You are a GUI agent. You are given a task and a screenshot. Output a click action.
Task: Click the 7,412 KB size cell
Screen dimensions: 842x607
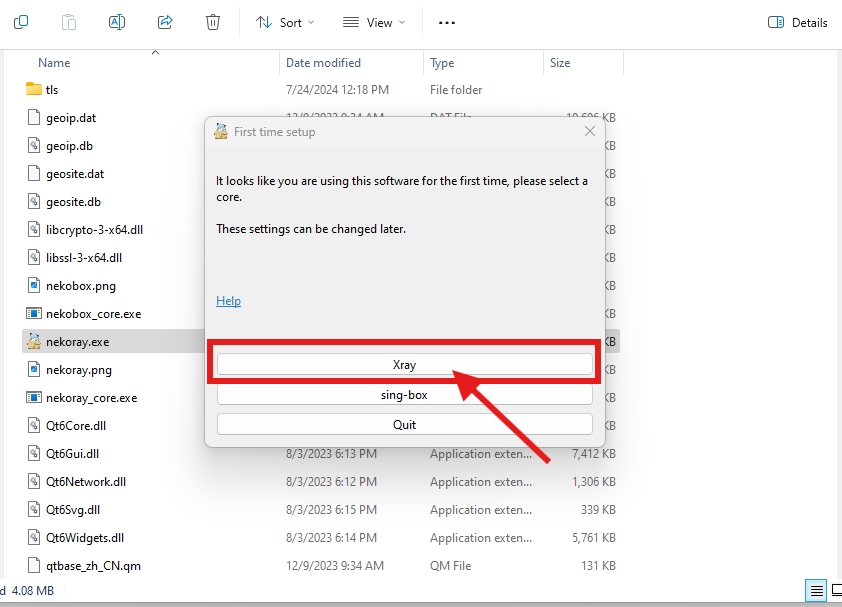[593, 454]
